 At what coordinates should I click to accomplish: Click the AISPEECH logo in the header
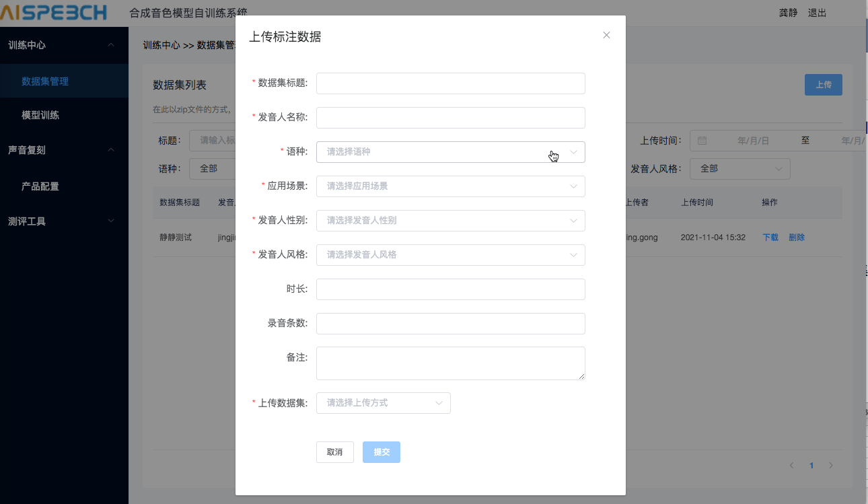coord(54,12)
